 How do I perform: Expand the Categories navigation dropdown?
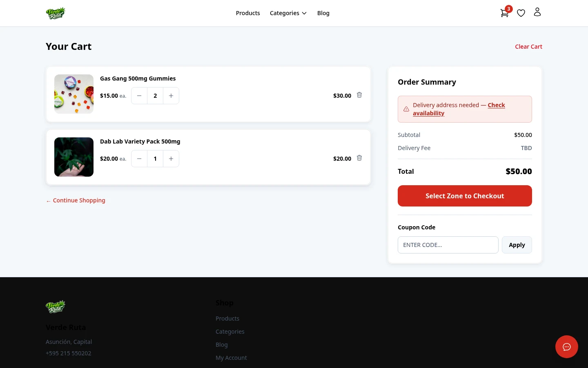288,13
